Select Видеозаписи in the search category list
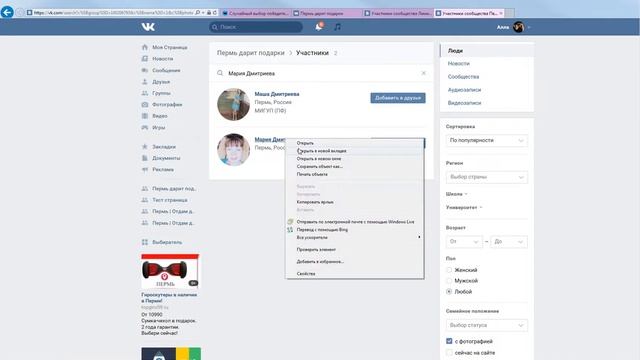 (x=487, y=103)
